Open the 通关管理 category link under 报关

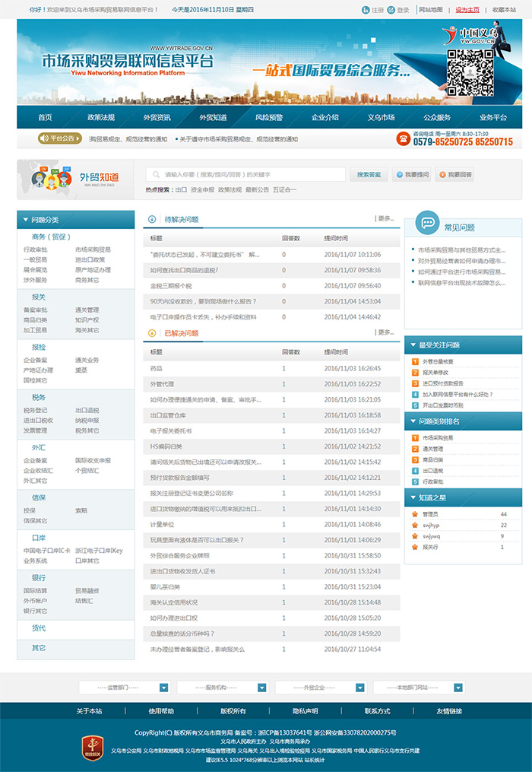(x=87, y=310)
